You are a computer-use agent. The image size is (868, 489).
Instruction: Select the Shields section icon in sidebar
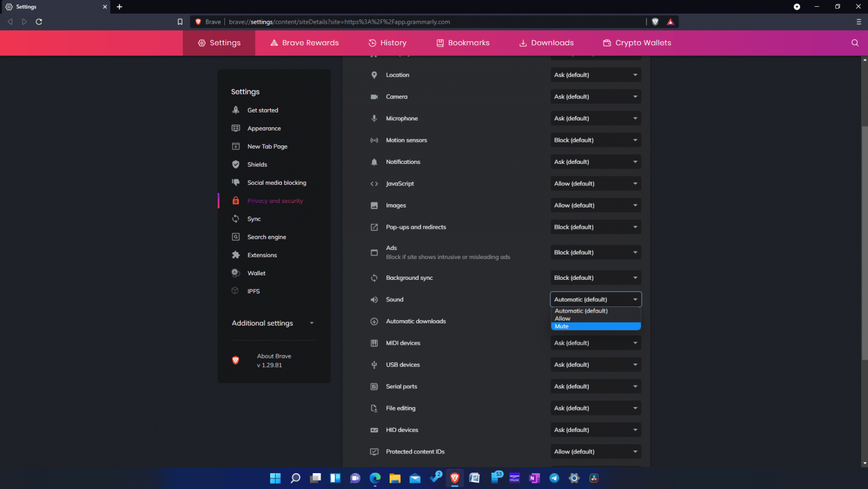[236, 165]
